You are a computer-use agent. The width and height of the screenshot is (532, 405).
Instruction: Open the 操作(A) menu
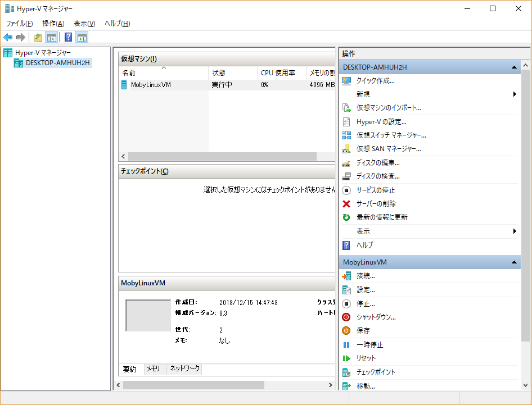click(53, 24)
